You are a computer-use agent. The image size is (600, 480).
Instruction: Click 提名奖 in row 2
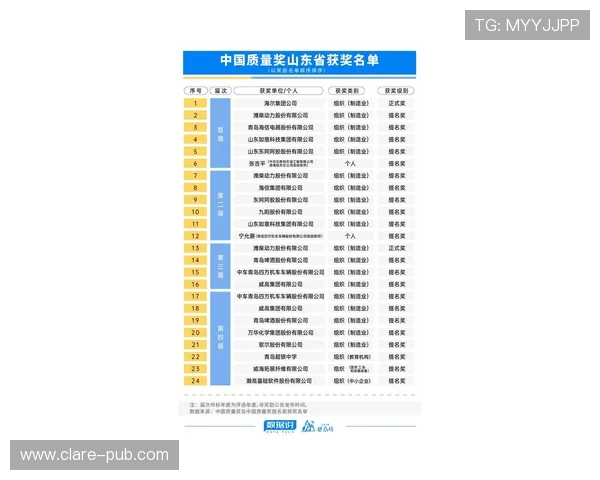point(397,115)
